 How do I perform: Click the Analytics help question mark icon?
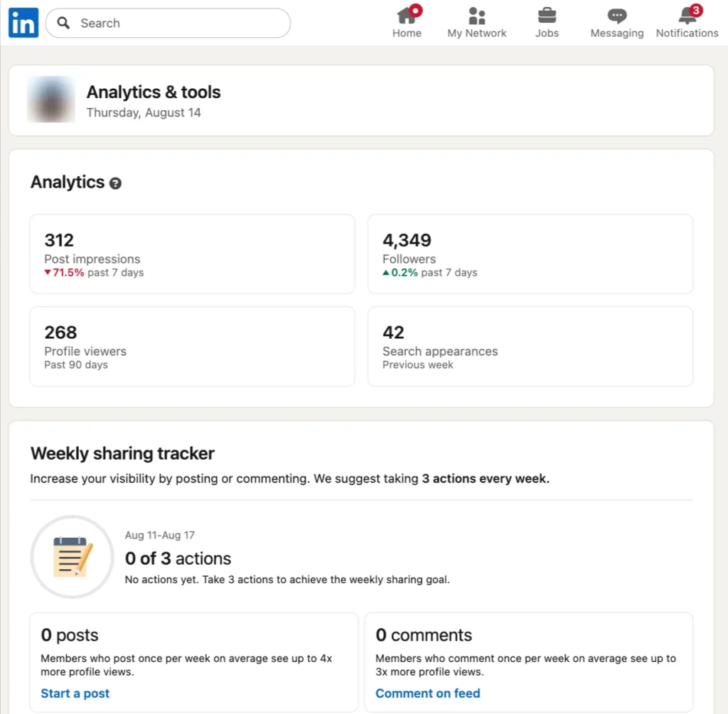(115, 183)
